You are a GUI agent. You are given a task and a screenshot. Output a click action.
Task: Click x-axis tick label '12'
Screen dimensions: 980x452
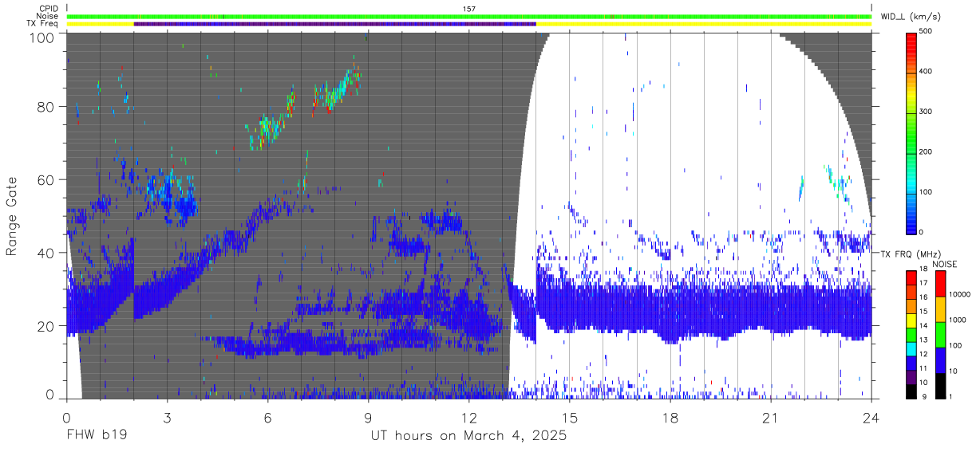469,419
